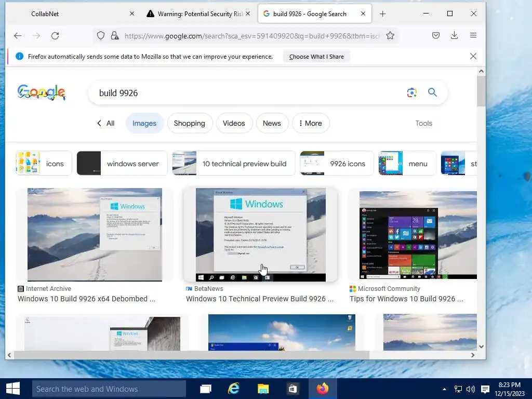This screenshot has height=399, width=532.
Task: Open the volume control tray icon
Action: click(471, 389)
